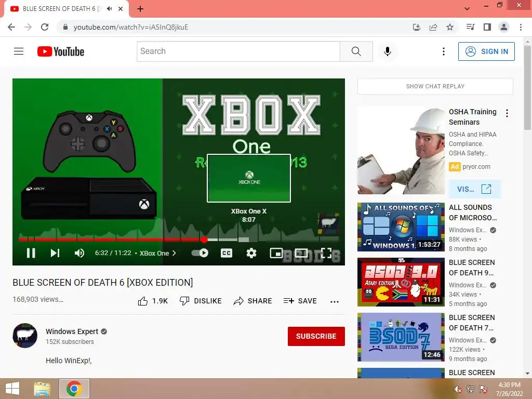The image size is (532, 399).
Task: Click the progress bar scrubber dot
Action: coord(204,240)
